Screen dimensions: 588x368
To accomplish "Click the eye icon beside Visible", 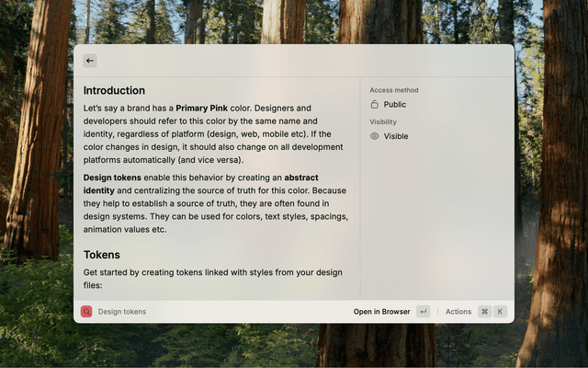I will pos(375,136).
